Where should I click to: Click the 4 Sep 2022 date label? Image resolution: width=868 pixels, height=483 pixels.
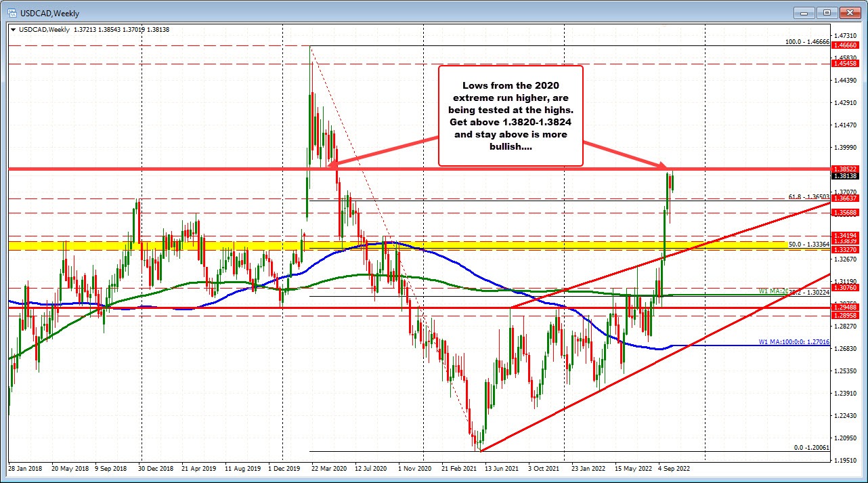(x=673, y=468)
